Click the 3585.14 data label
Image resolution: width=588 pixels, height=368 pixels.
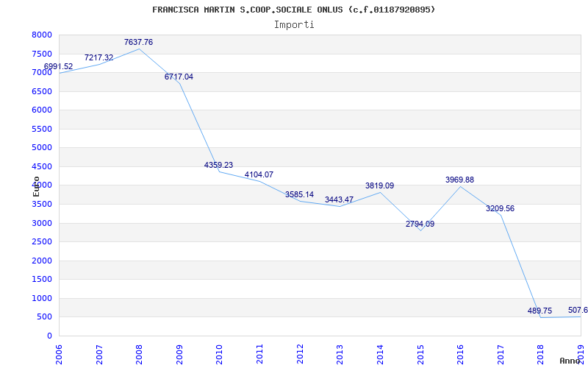[299, 194]
